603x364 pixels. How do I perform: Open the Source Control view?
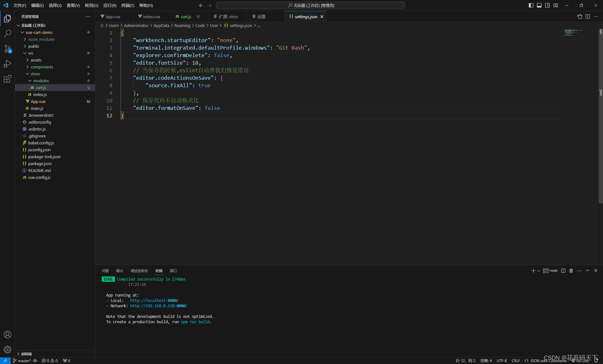[x=8, y=49]
